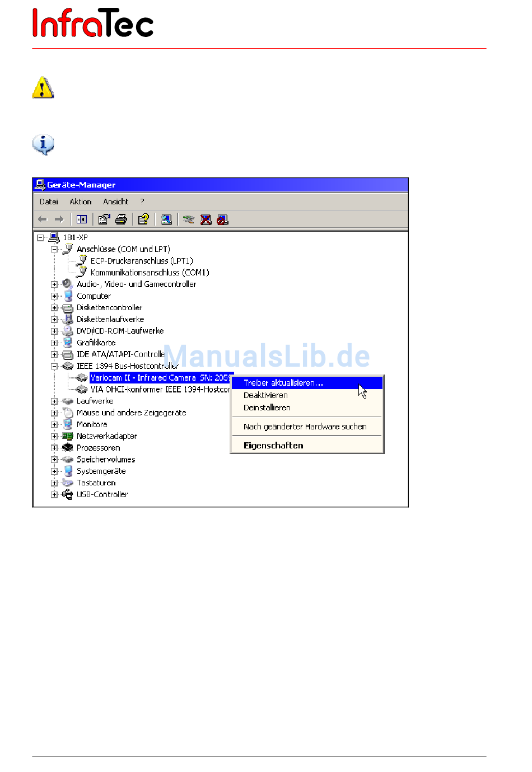Open Eigenschaften from the context menu

pyautogui.click(x=307, y=446)
